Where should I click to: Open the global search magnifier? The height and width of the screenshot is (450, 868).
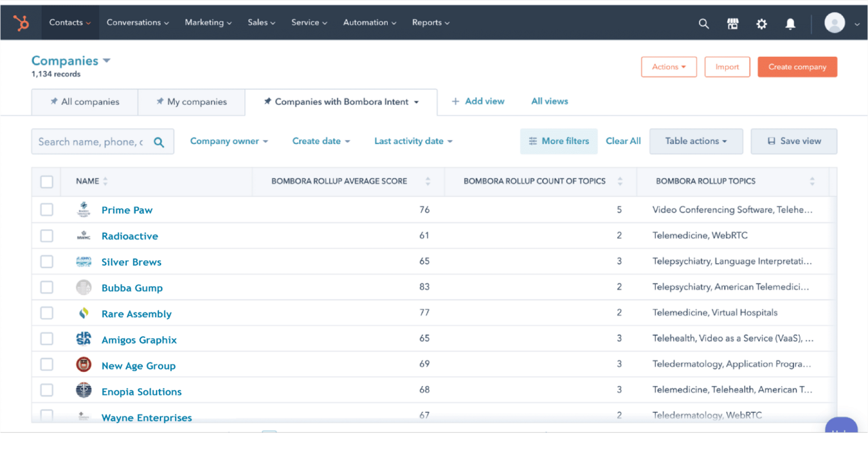pyautogui.click(x=704, y=24)
